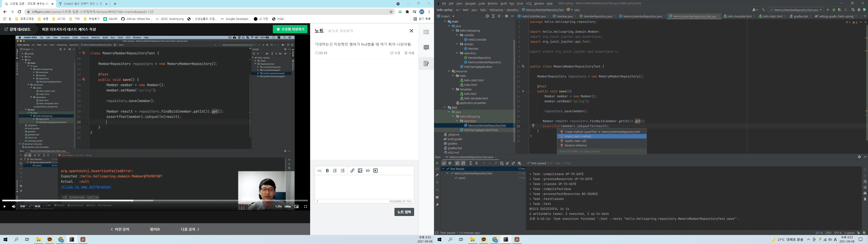Open the Navigate menu in IntelliJ
This screenshot has height=244, width=868.
coord(470,3)
